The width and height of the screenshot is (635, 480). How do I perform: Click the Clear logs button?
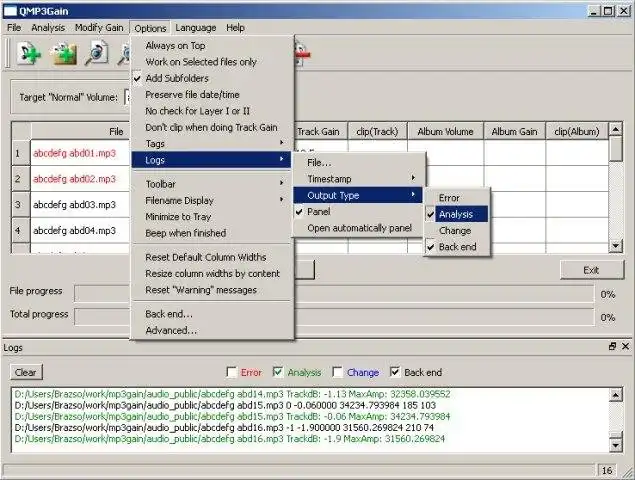[x=26, y=372]
